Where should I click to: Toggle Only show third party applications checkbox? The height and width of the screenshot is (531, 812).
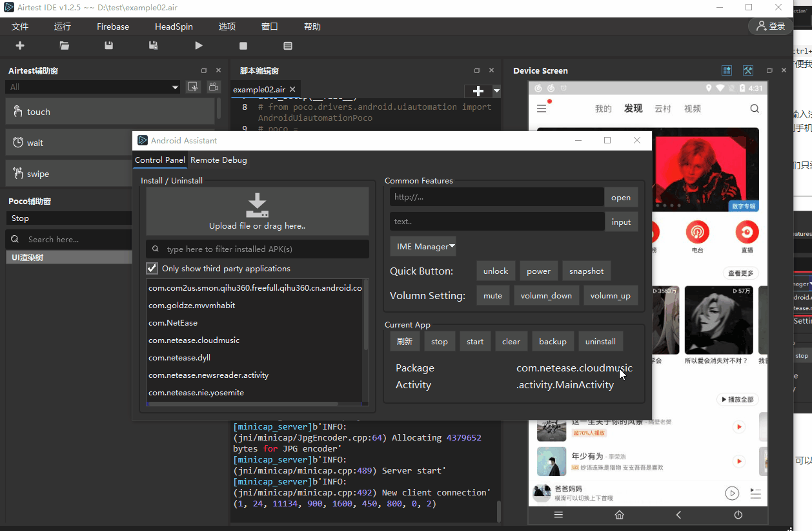(152, 268)
